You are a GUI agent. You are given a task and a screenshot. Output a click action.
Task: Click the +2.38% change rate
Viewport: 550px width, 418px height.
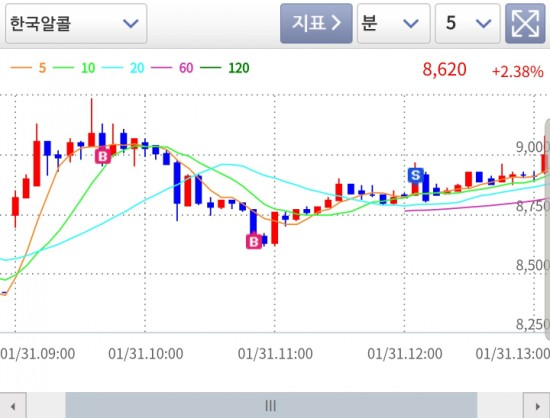pos(518,72)
